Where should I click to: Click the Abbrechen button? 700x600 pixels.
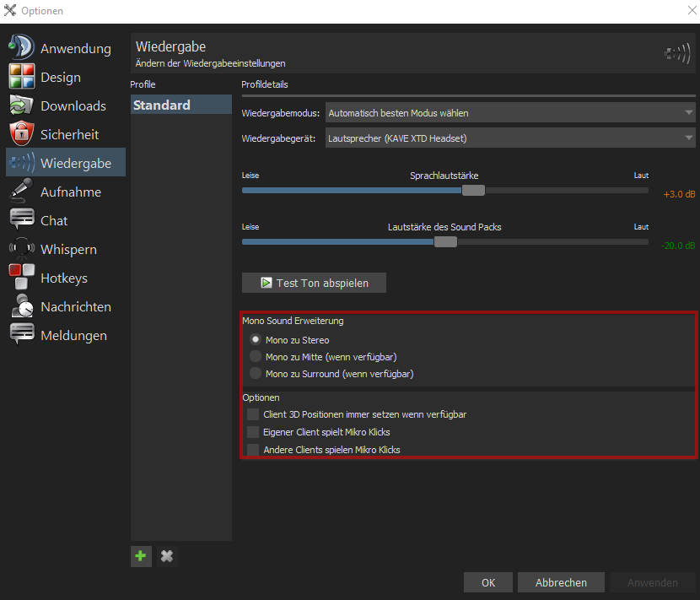point(561,582)
